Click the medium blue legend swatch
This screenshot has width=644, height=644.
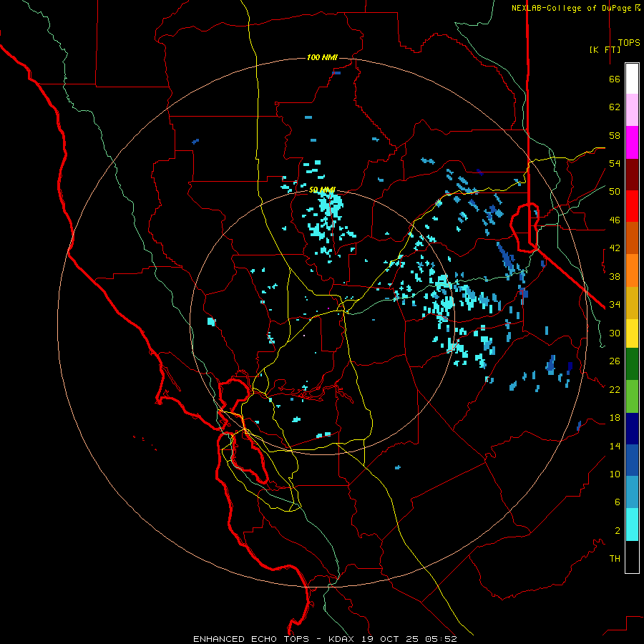[x=632, y=460]
